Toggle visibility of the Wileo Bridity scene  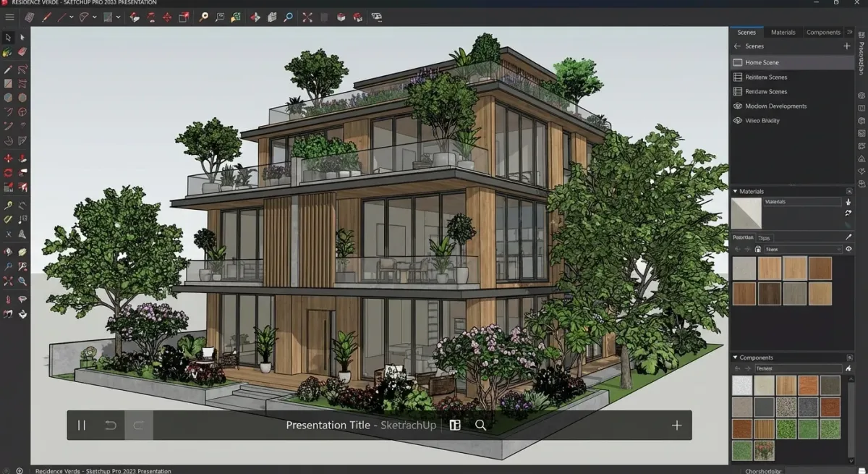[739, 120]
